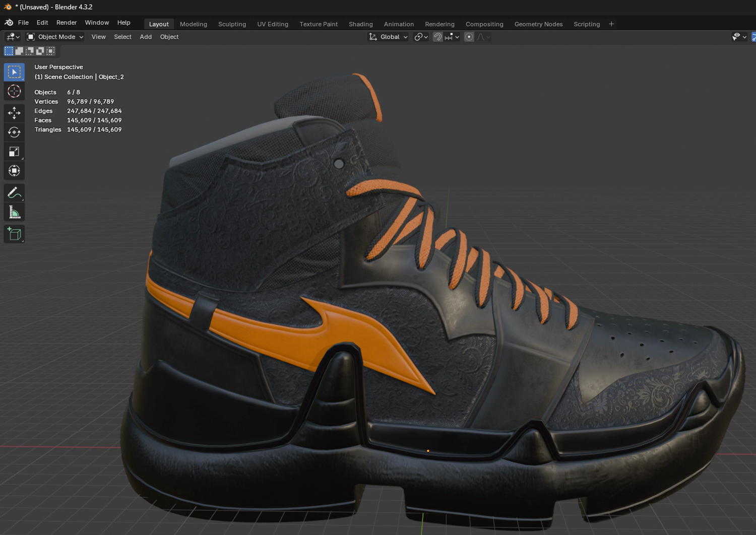The image size is (756, 535).
Task: Enable extend selection mode icon
Action: point(19,51)
